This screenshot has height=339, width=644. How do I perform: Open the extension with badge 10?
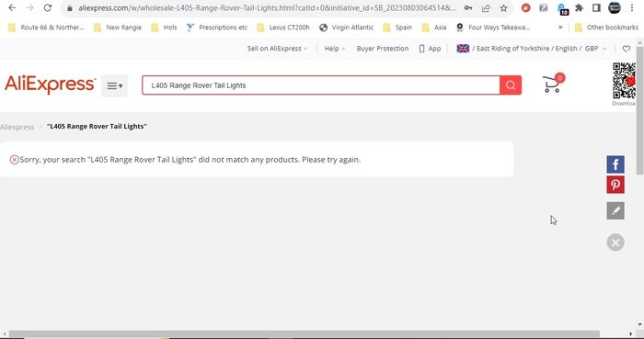click(x=562, y=8)
